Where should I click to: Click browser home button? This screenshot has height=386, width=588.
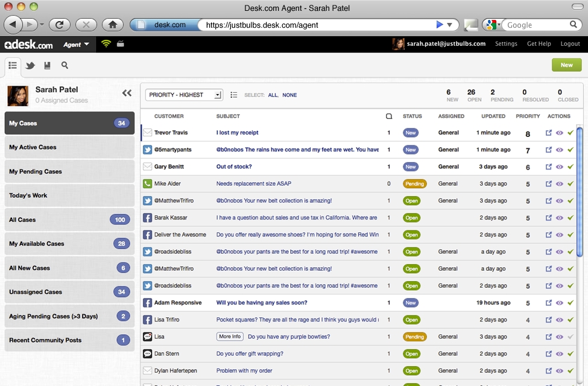113,25
